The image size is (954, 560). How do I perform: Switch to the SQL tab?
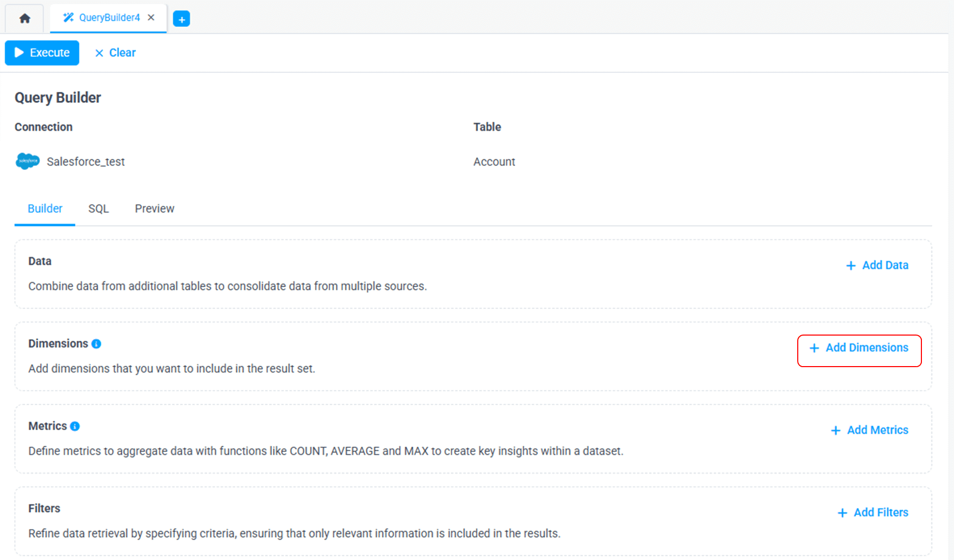click(98, 208)
